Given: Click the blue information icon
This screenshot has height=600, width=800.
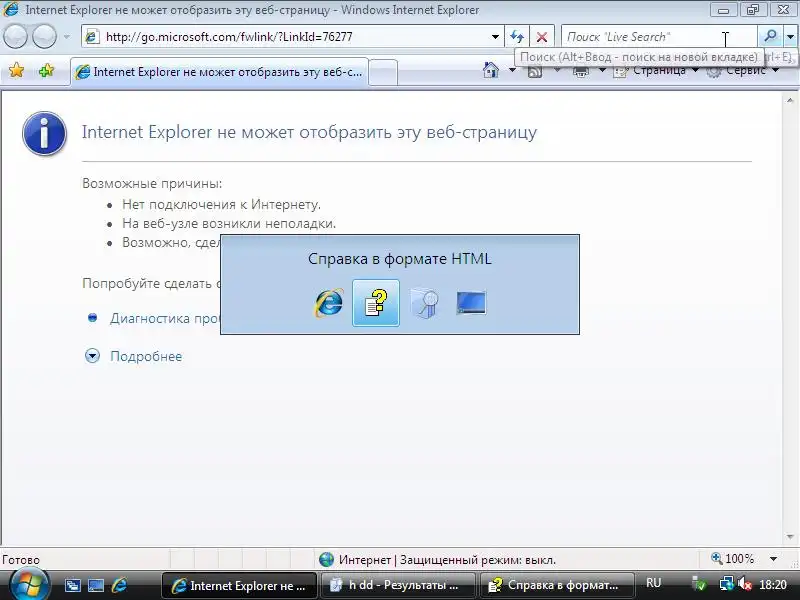Looking at the screenshot, I should 44,133.
